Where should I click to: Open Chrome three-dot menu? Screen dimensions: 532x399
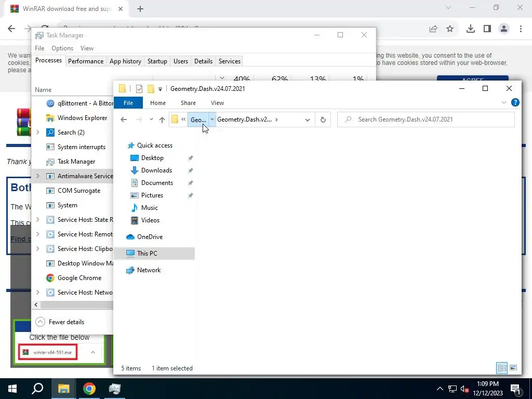(521, 29)
